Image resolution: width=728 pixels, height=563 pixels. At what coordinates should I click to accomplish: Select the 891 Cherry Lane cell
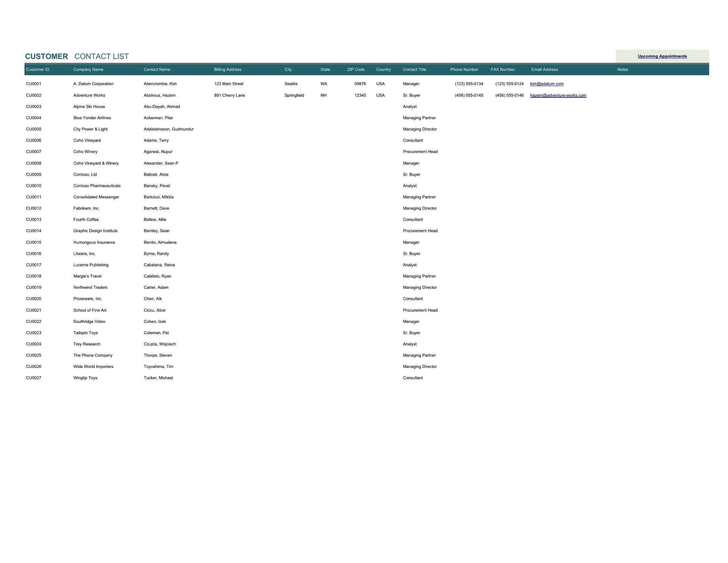click(229, 95)
